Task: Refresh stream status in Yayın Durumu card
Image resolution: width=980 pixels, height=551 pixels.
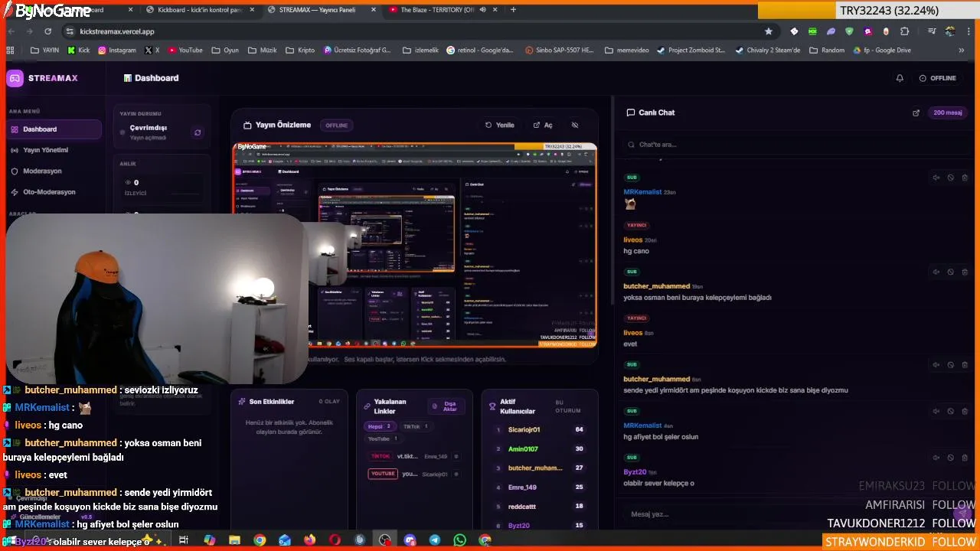Action: point(198,132)
